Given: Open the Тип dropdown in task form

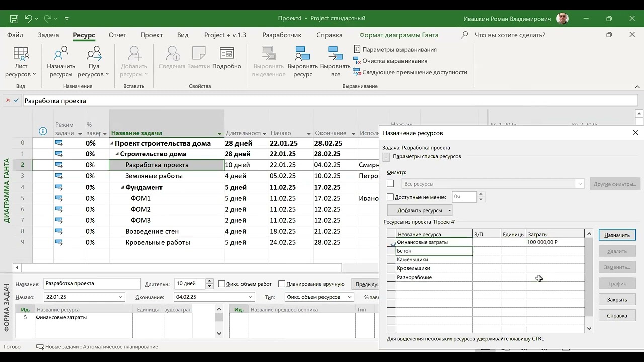Looking at the screenshot, I should pos(350,297).
